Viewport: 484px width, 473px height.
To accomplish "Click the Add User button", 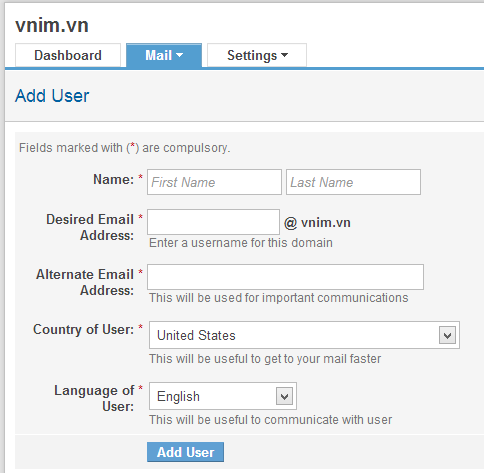I will tap(185, 452).
